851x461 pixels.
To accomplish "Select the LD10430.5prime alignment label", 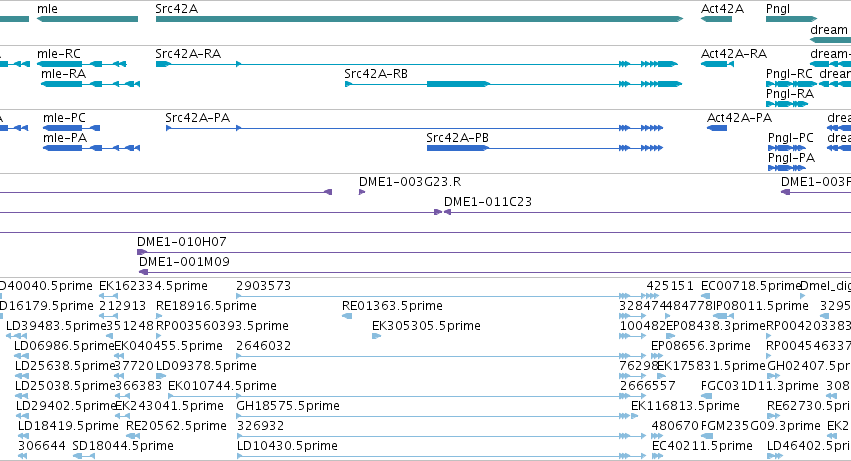I will (287, 446).
